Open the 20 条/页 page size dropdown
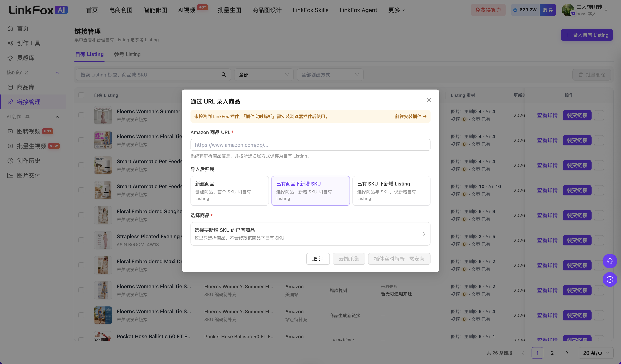This screenshot has width=621, height=364. [596, 353]
